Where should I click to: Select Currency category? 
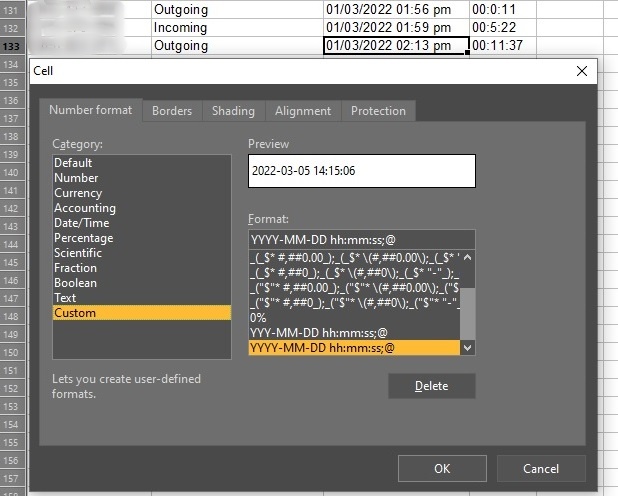click(x=78, y=193)
